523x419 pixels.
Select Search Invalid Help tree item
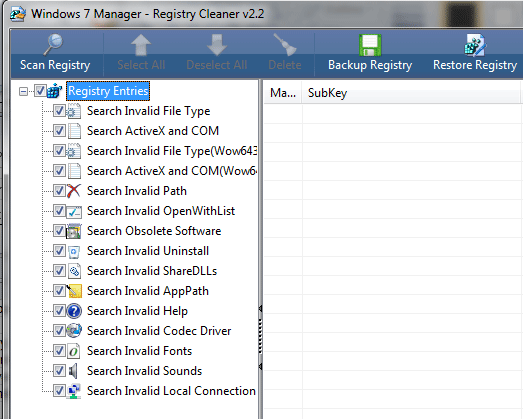click(137, 311)
